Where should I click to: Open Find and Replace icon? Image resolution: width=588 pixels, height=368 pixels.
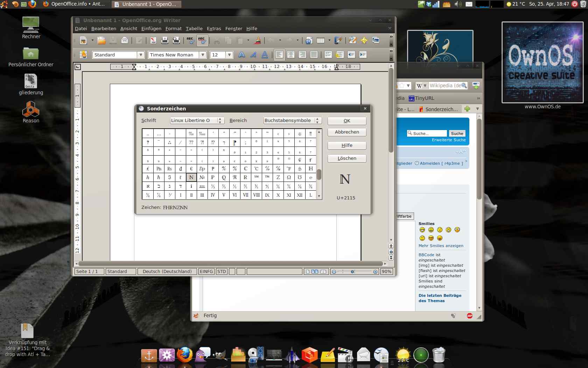coord(352,40)
